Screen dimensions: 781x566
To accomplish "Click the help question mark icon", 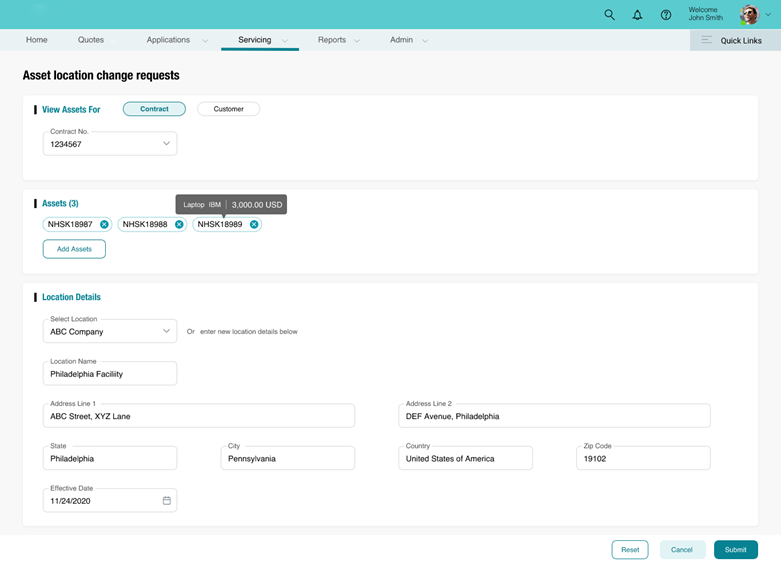I will pos(666,15).
